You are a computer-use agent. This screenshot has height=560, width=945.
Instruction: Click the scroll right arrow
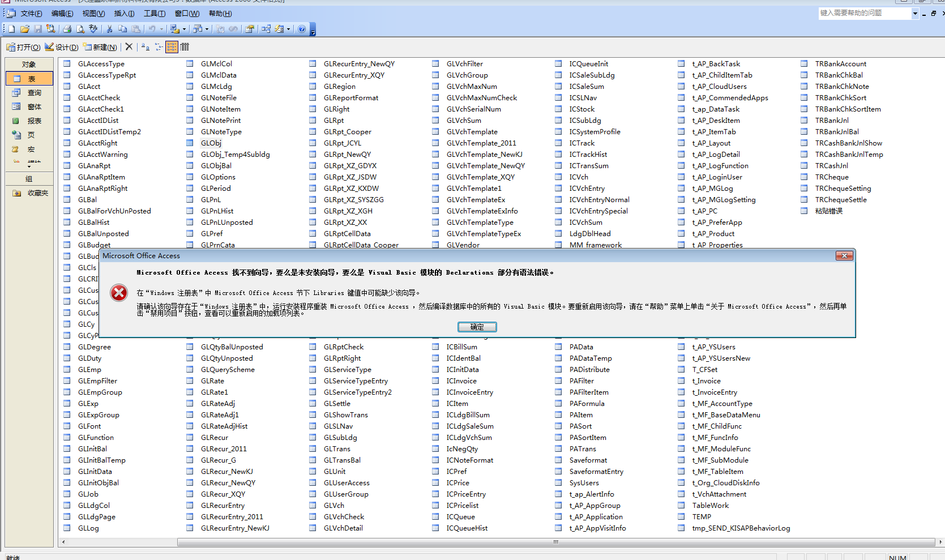(x=940, y=542)
